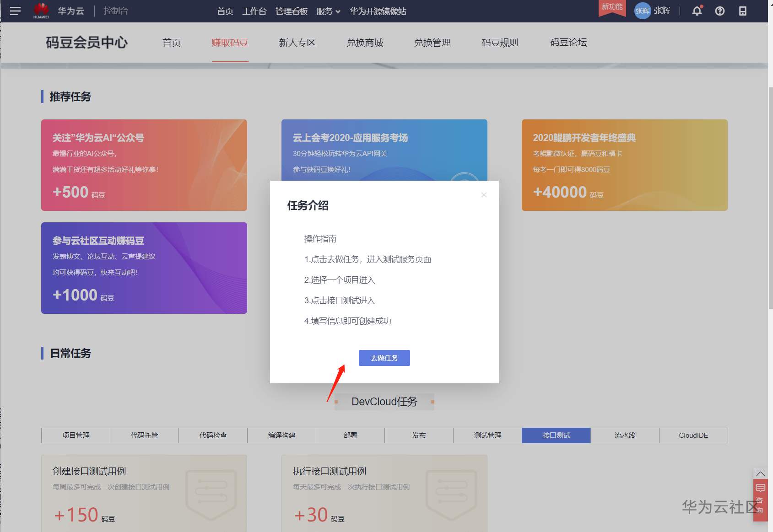Viewport: 773px width, 532px height.
Task: Click step 3.点击接口测试进入 text
Action: tap(340, 301)
